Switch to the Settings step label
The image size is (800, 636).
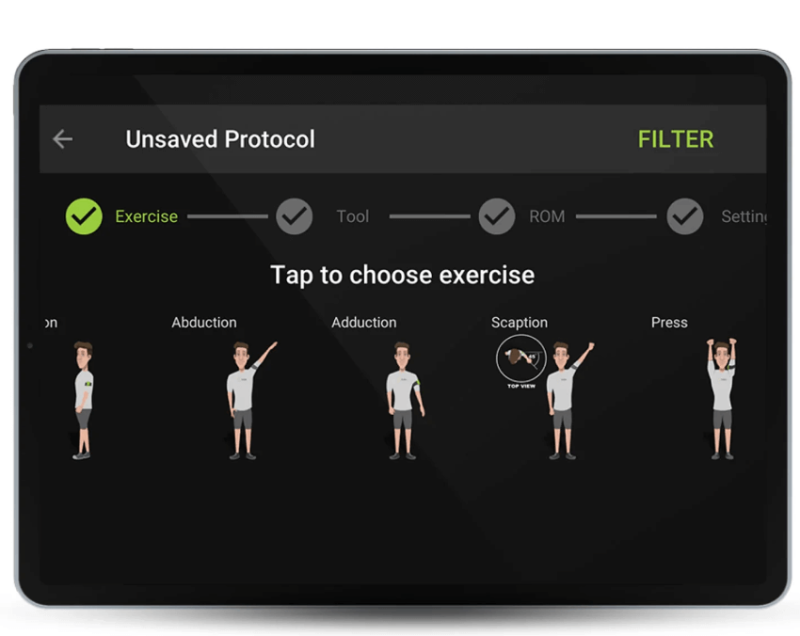744,216
